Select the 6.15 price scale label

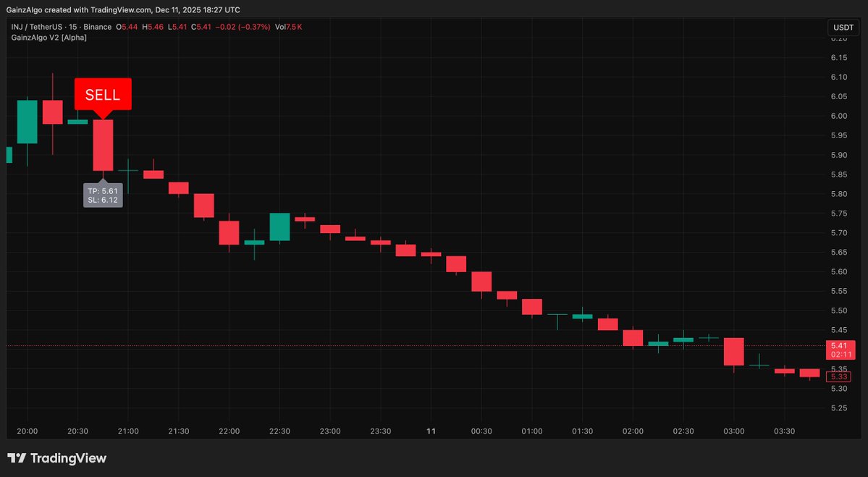click(839, 57)
